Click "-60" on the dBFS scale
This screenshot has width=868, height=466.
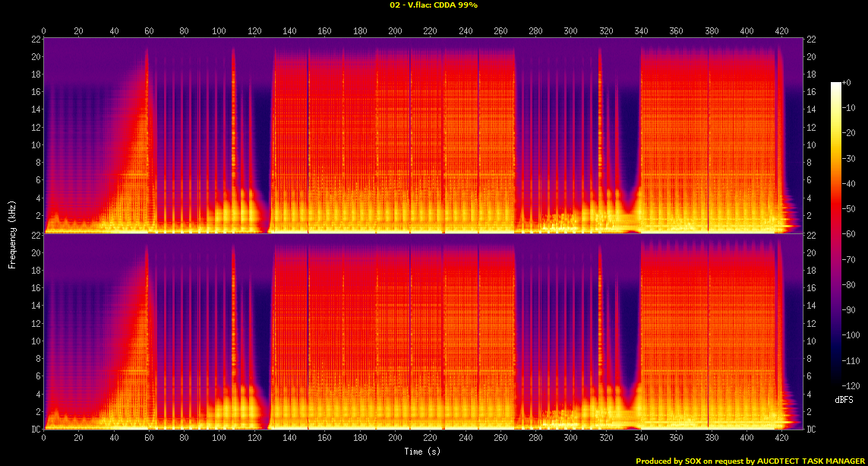pyautogui.click(x=848, y=234)
